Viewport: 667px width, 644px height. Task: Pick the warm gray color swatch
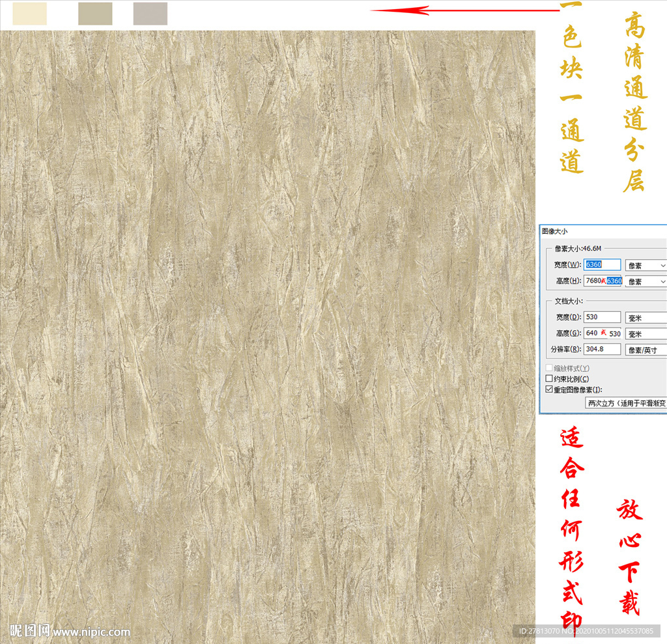point(150,14)
